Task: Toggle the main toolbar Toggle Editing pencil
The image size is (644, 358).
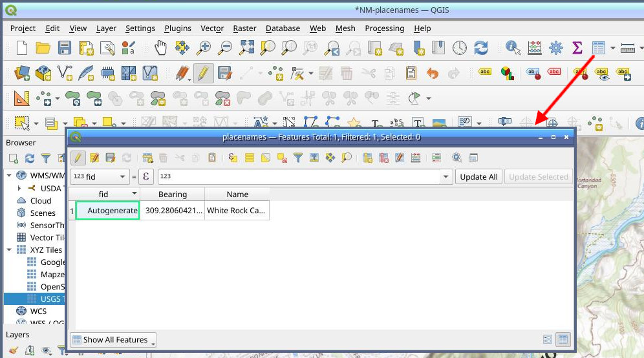Action: point(203,73)
